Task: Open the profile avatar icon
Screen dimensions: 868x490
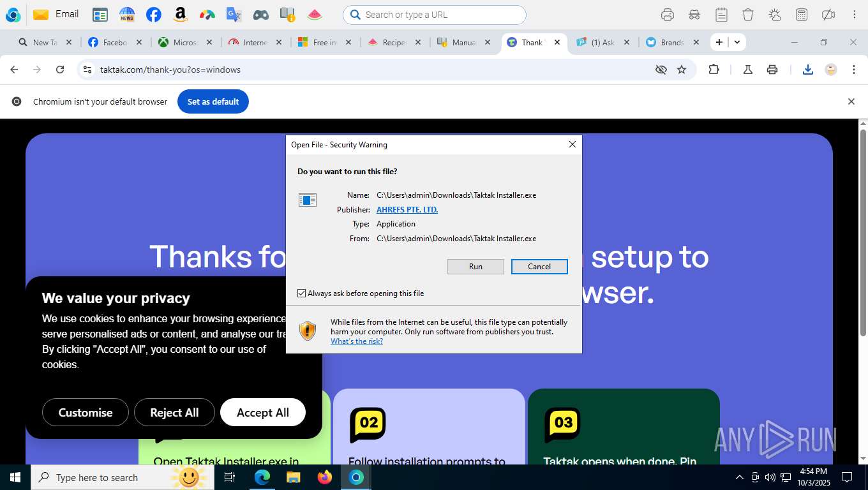Action: tap(830, 70)
